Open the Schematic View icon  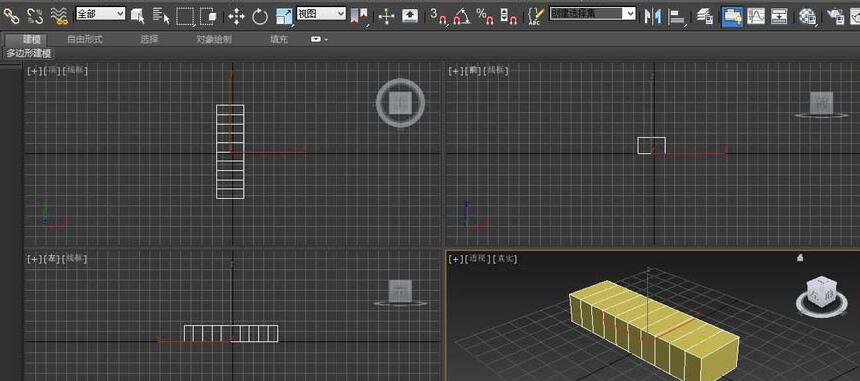click(779, 17)
